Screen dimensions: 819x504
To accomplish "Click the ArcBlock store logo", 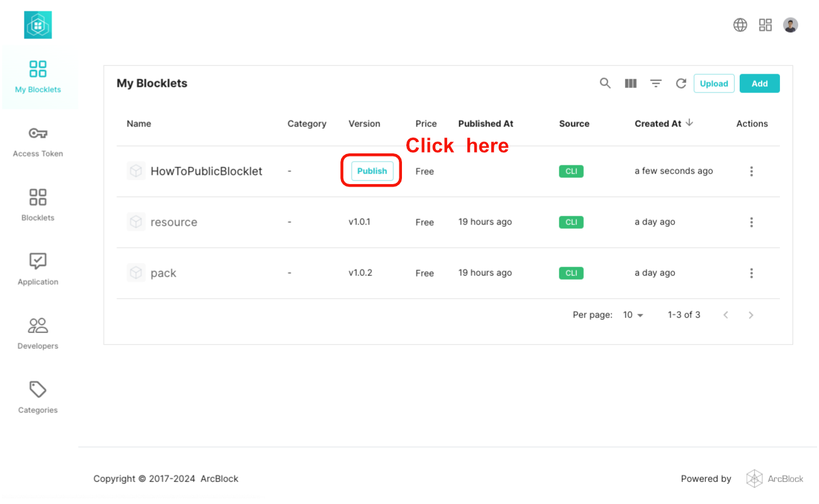I will 38,25.
